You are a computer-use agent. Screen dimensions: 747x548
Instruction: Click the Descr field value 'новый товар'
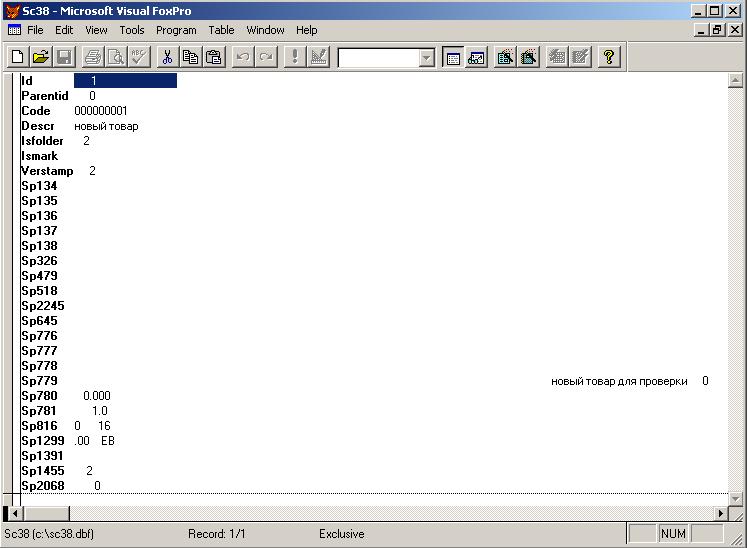106,126
